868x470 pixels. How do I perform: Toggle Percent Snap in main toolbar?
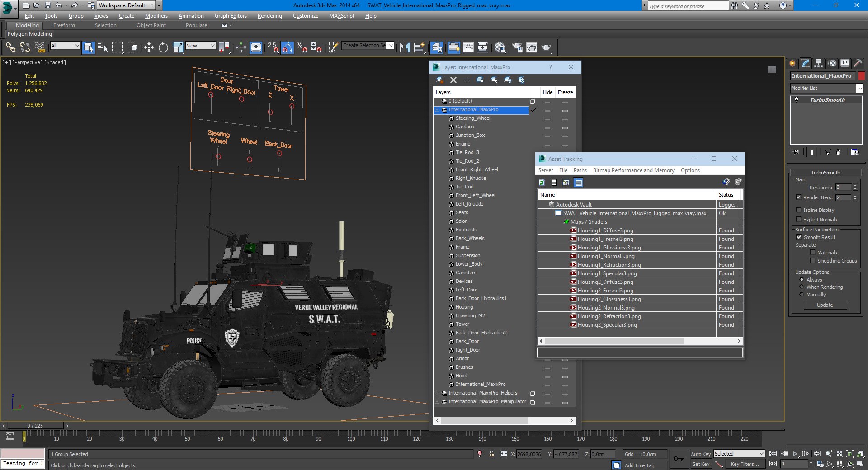[x=302, y=47]
